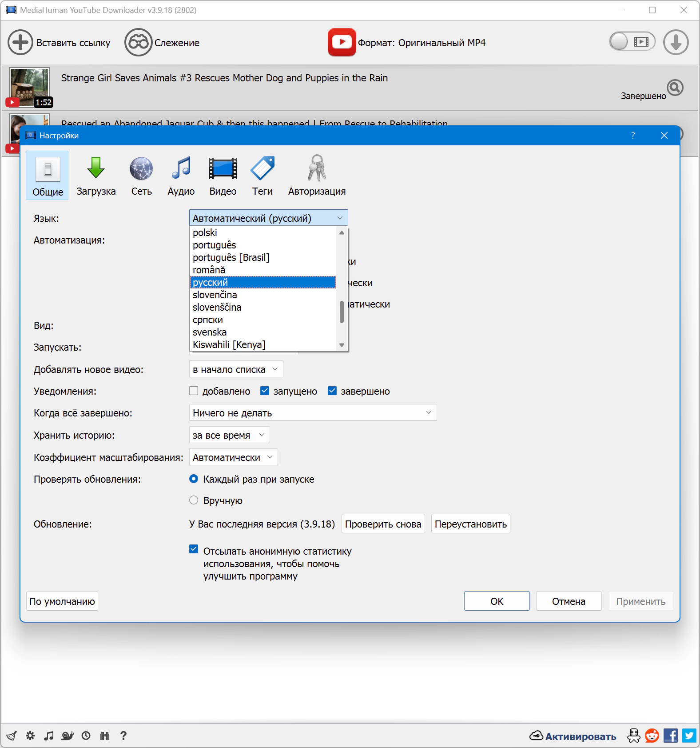Image resolution: width=700 pixels, height=748 pixels.
Task: Open the Хранить историю dropdown
Action: tap(229, 435)
